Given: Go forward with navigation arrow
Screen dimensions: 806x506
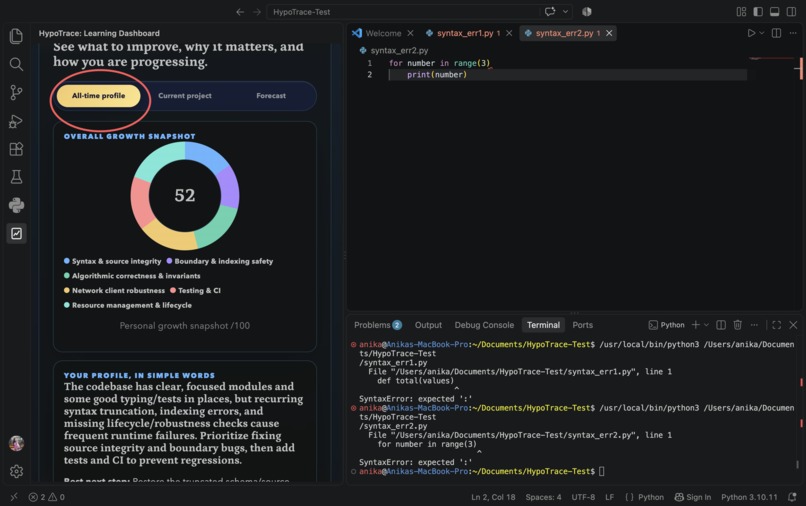Looking at the screenshot, I should tap(257, 12).
